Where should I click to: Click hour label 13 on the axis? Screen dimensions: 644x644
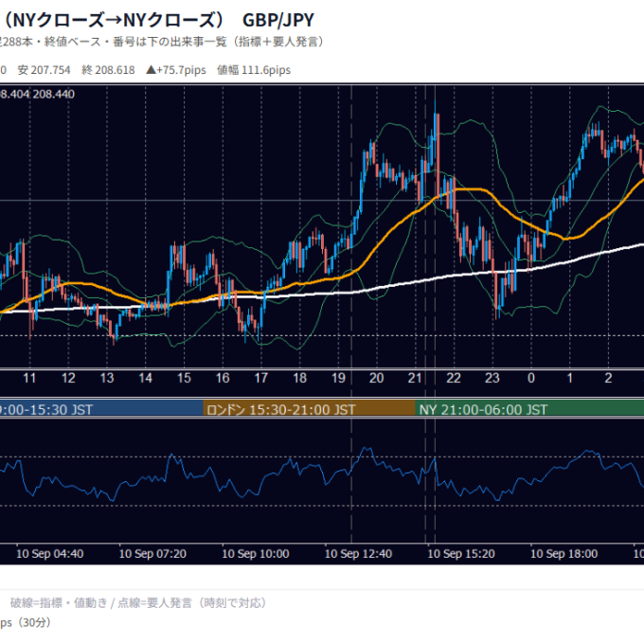pyautogui.click(x=107, y=378)
